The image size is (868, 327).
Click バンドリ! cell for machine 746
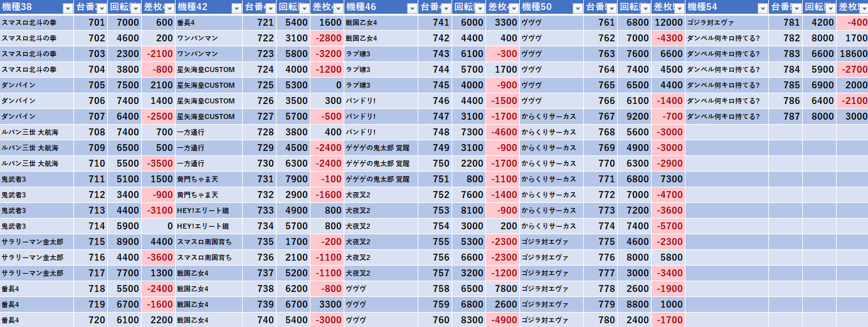pyautogui.click(x=381, y=101)
